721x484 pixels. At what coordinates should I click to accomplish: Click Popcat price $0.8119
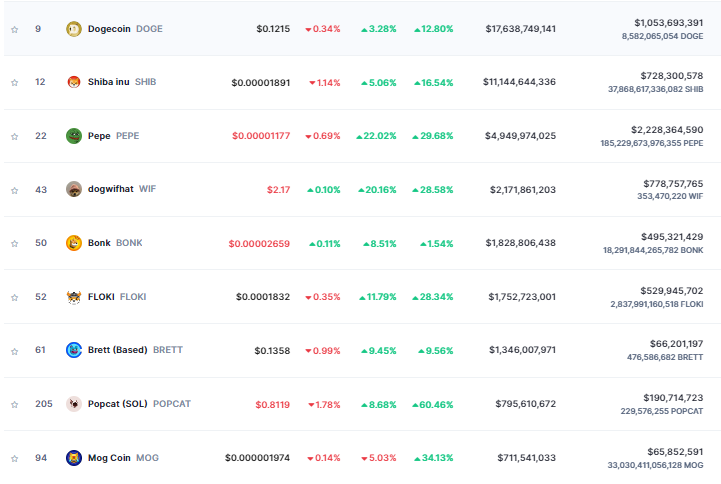pos(273,404)
